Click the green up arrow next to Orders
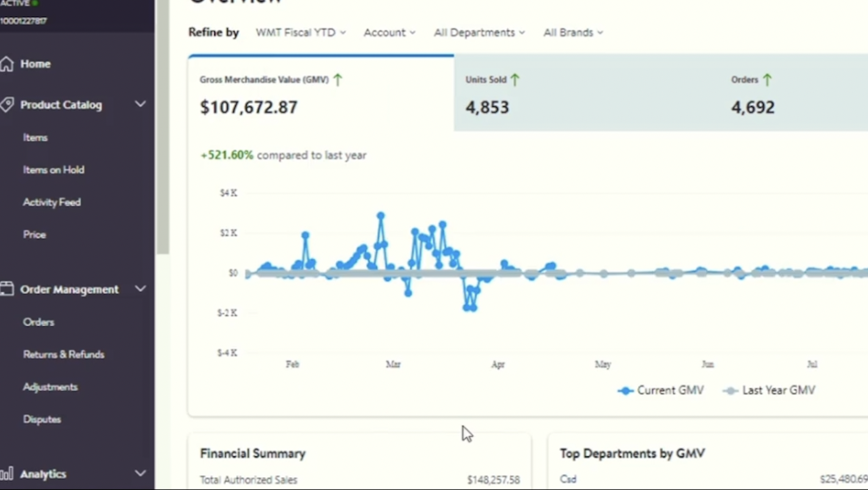 767,79
